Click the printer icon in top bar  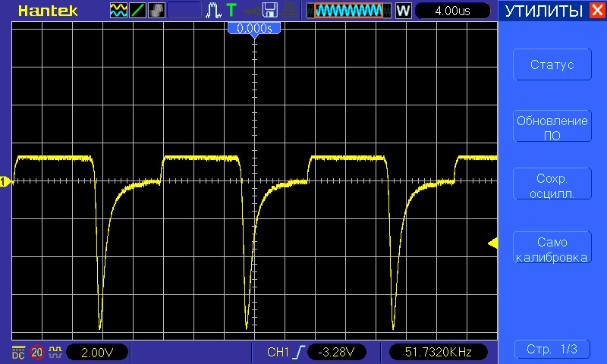click(289, 11)
